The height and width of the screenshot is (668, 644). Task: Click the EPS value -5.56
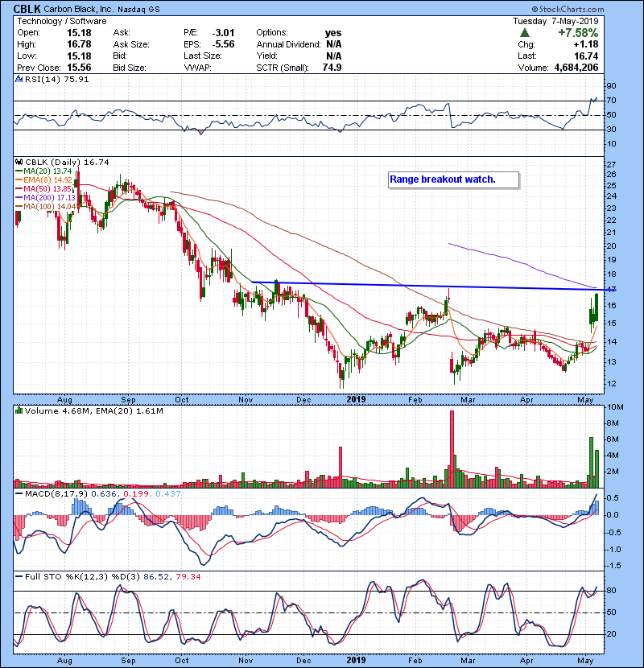(x=223, y=44)
